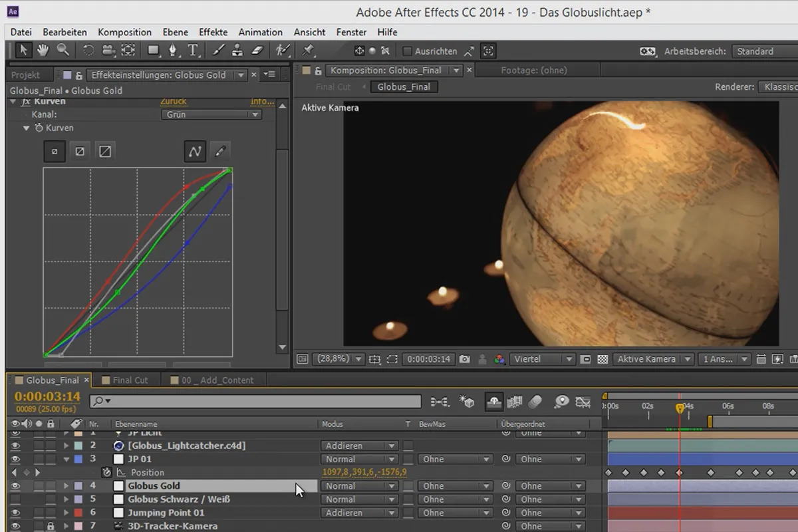Image resolution: width=798 pixels, height=532 pixels.
Task: Select the Type tool
Action: point(193,50)
